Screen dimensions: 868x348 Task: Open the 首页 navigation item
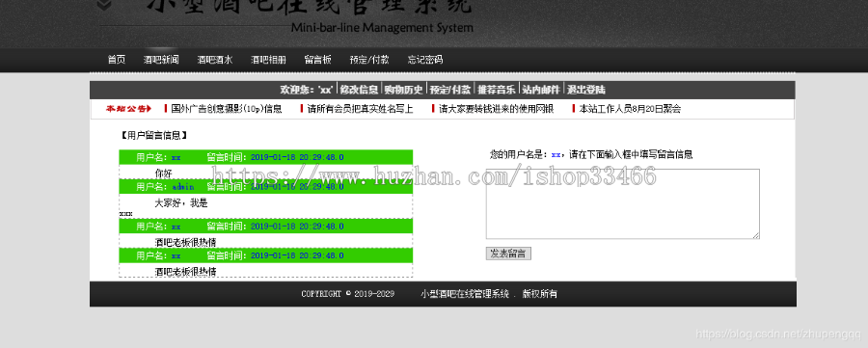(117, 60)
